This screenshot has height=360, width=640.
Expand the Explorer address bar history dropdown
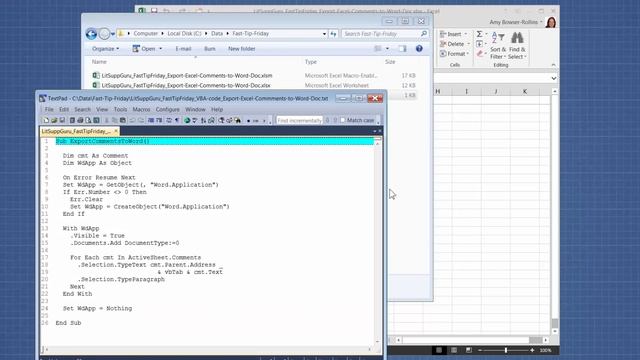[324, 34]
